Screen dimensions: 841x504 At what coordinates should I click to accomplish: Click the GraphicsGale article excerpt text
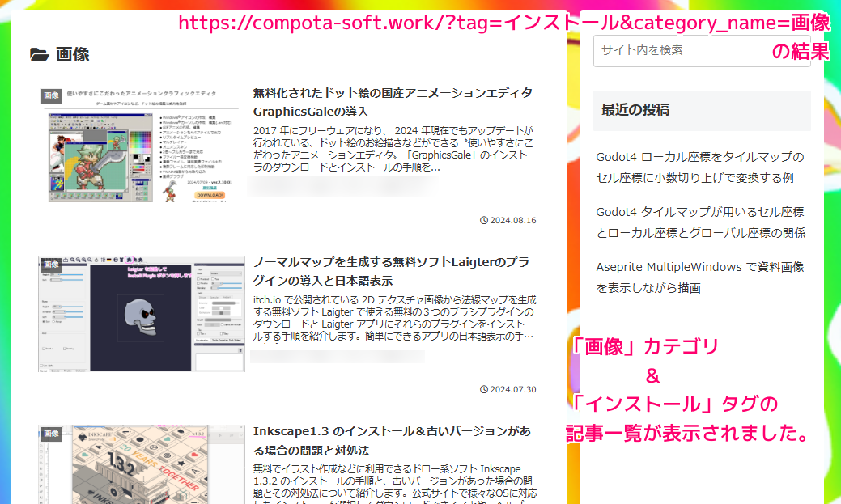pos(394,149)
